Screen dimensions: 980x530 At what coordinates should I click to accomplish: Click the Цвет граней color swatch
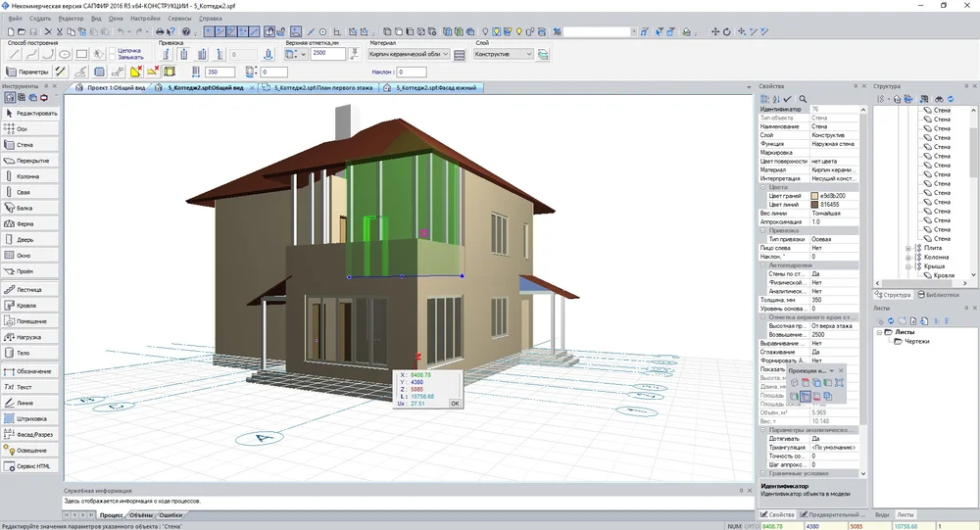pyautogui.click(x=813, y=196)
